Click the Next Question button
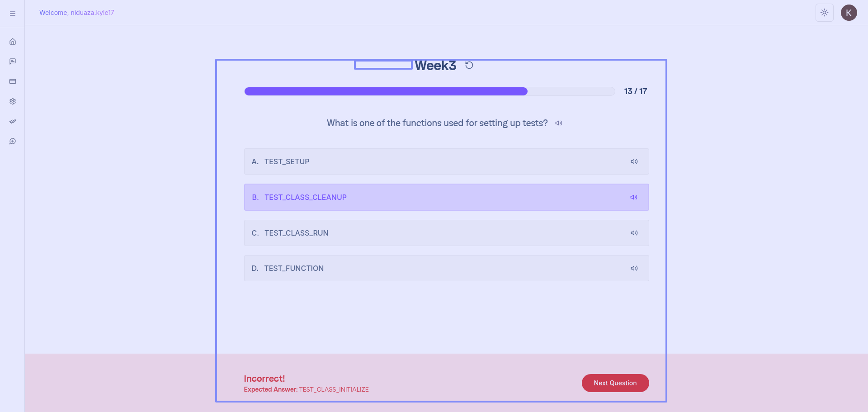The height and width of the screenshot is (412, 868). click(x=615, y=383)
